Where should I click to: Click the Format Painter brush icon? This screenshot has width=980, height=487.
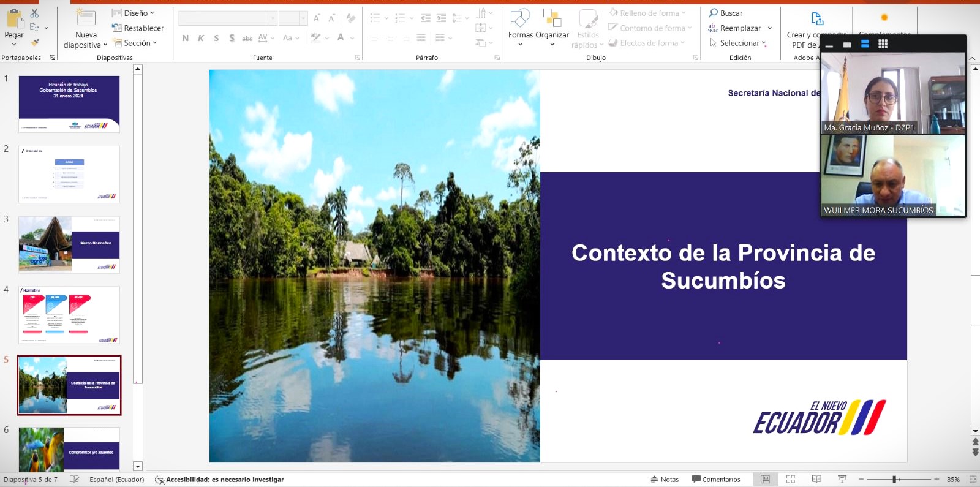pyautogui.click(x=35, y=42)
